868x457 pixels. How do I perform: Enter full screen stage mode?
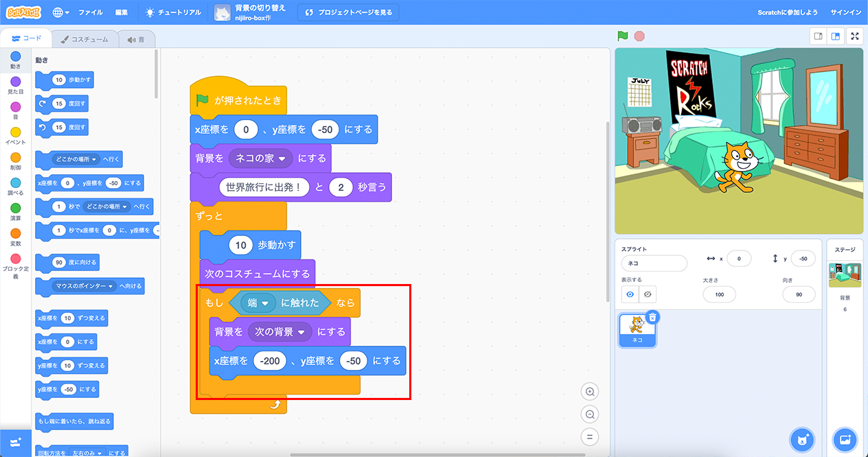[855, 36]
